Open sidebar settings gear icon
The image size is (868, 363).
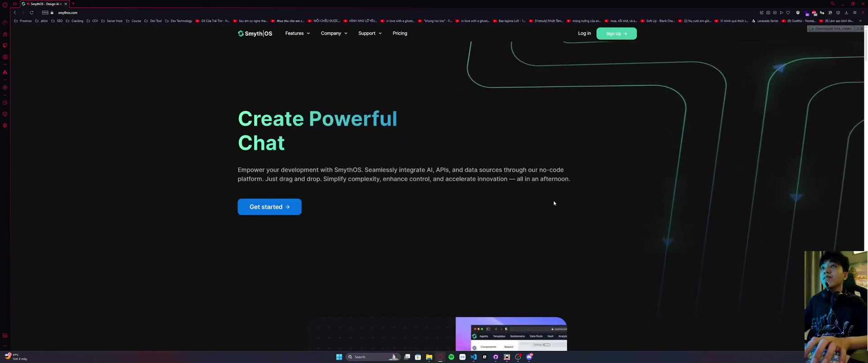(5, 126)
